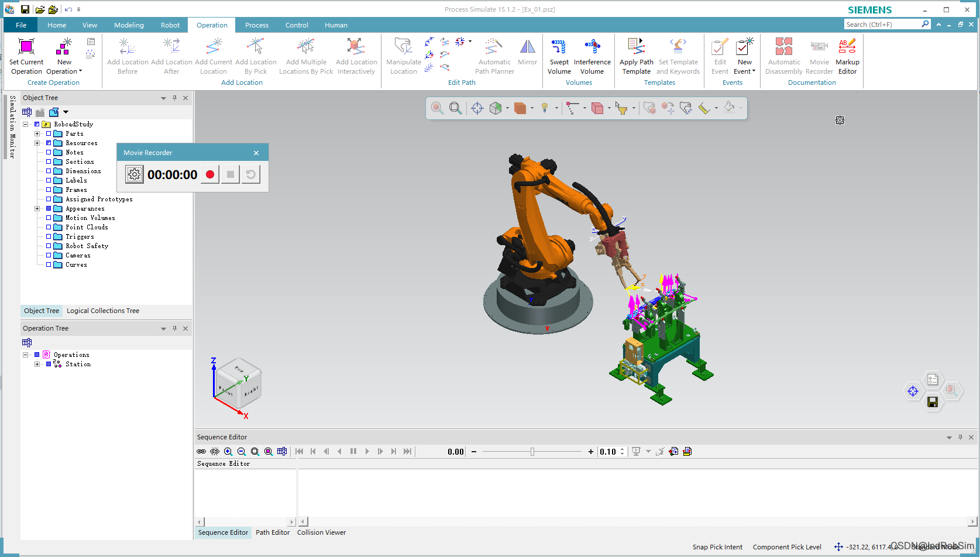Start recording with the red record button
The image size is (980, 557).
[210, 174]
